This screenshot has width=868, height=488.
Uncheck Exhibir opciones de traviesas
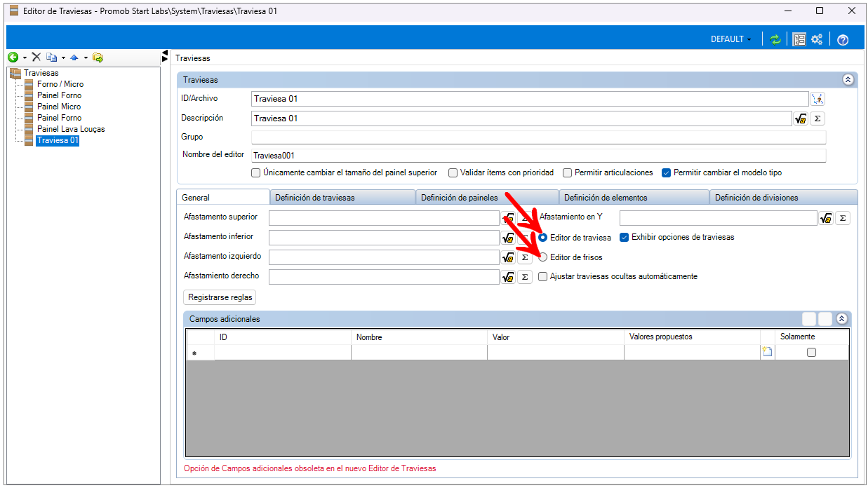coord(625,237)
